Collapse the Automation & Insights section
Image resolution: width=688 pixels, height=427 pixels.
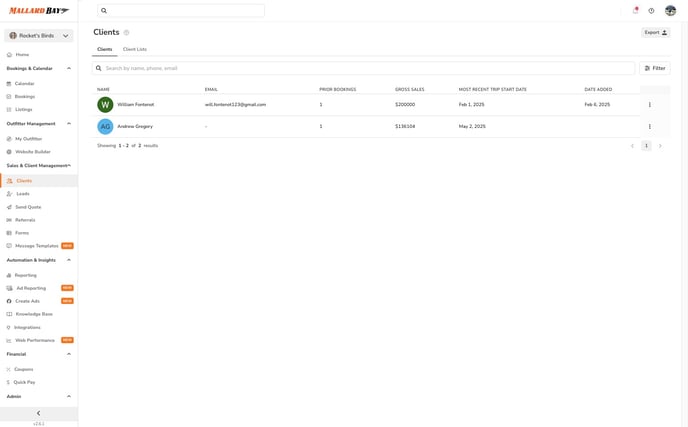[69, 260]
